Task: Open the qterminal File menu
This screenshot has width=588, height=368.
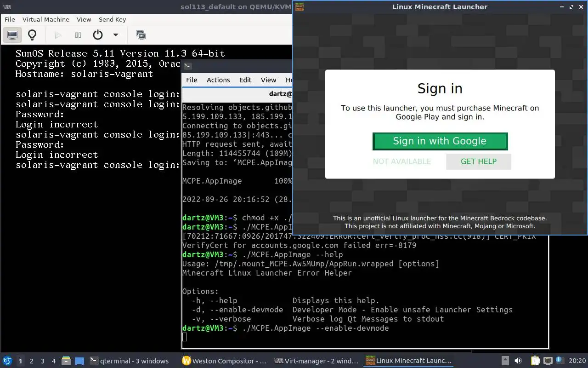Action: pos(192,80)
